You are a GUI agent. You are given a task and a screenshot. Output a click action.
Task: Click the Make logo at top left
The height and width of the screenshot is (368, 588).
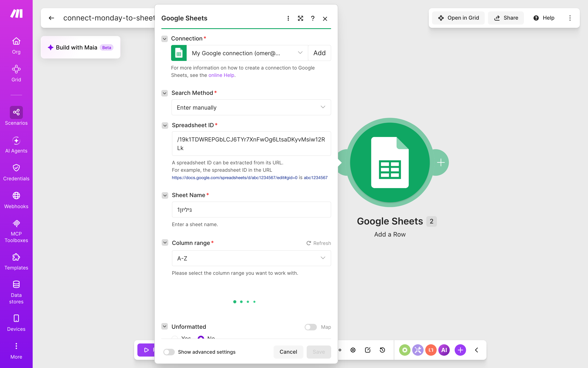(x=16, y=14)
